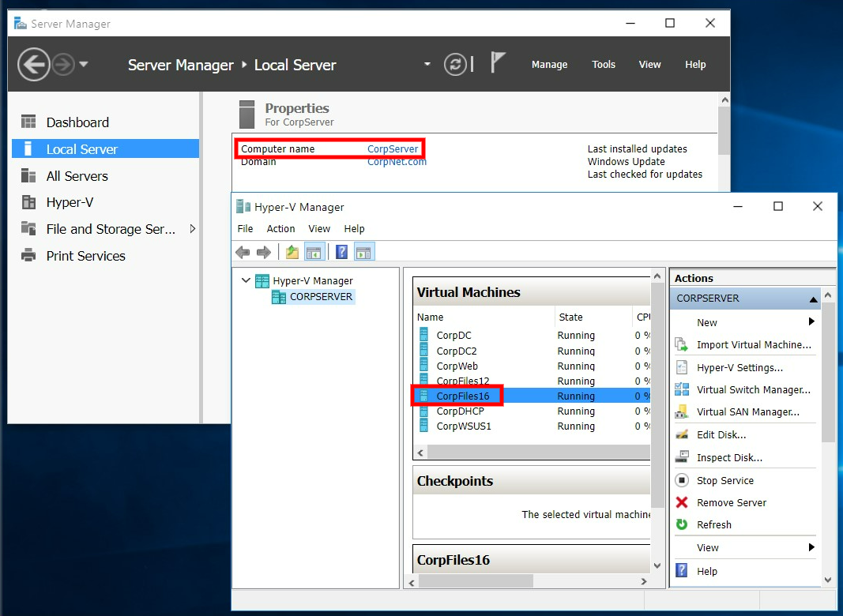
Task: Select the CorpDC virtual machine
Action: pos(531,336)
